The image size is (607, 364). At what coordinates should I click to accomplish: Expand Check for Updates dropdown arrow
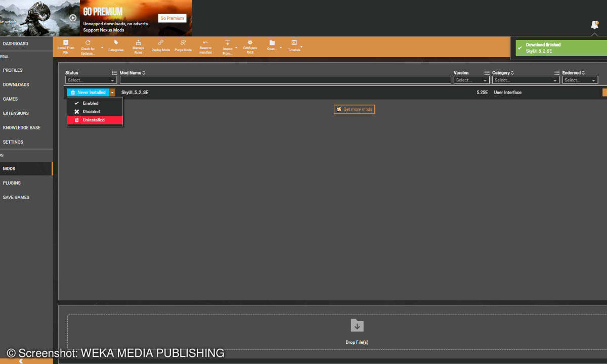click(102, 48)
